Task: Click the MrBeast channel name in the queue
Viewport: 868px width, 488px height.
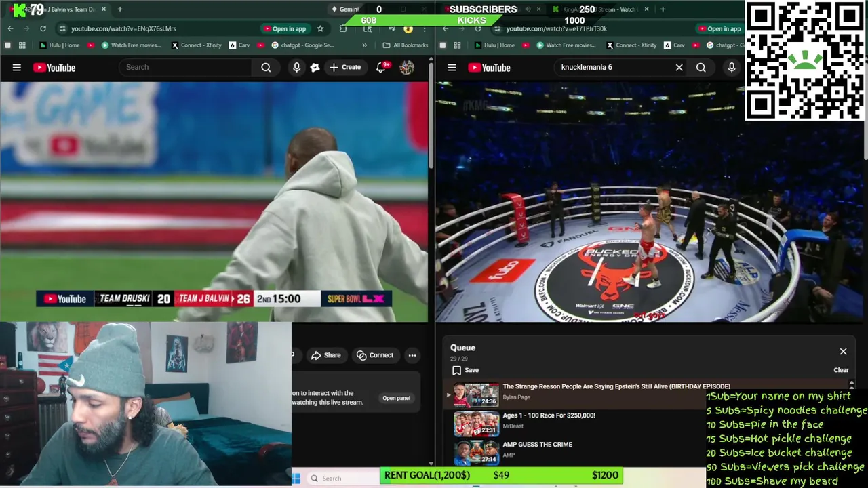Action: pyautogui.click(x=513, y=426)
